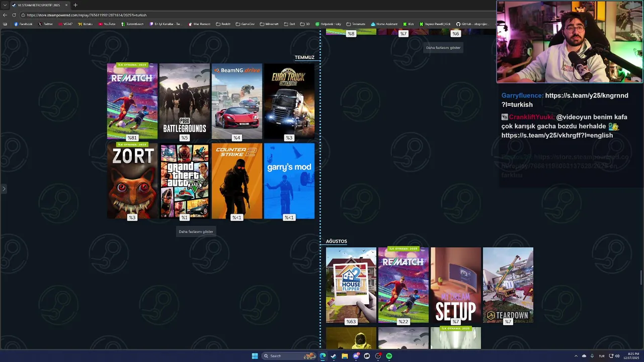Expand the browser tab list dropdown
The width and height of the screenshot is (644, 362).
coord(5,5)
